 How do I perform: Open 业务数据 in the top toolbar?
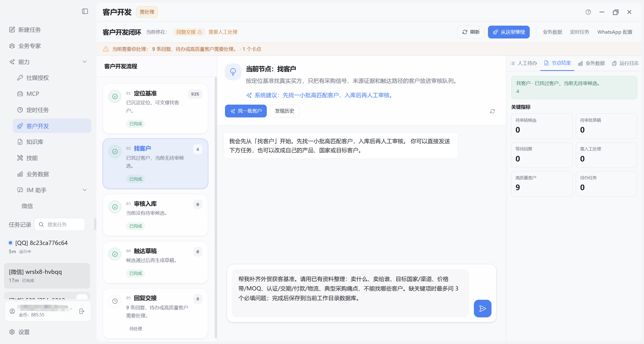(552, 32)
